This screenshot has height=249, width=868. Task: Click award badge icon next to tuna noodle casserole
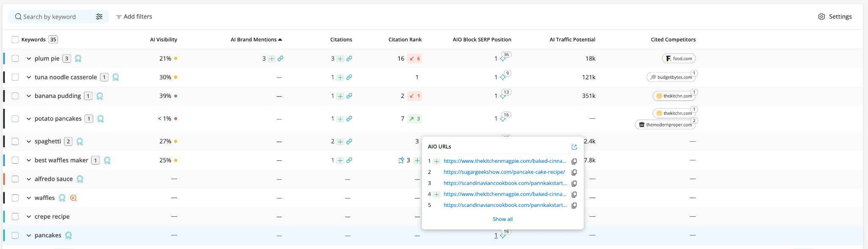[116, 77]
